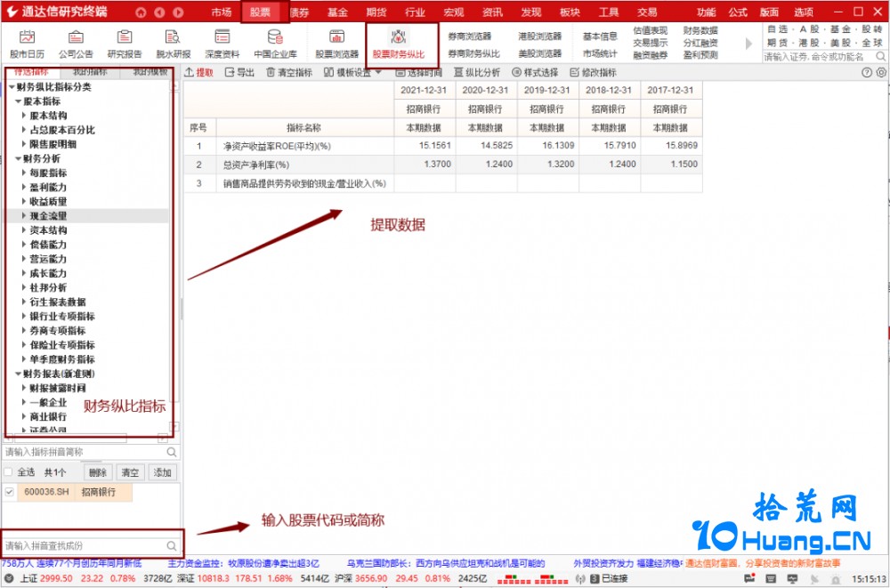Click the 清空 button beside 删除
This screenshot has width=890, height=588.
(x=130, y=472)
